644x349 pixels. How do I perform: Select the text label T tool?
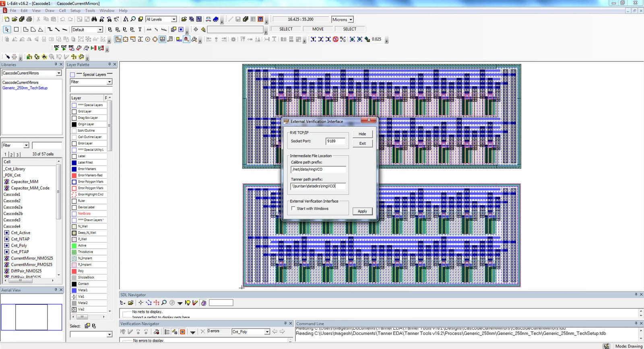[140, 29]
